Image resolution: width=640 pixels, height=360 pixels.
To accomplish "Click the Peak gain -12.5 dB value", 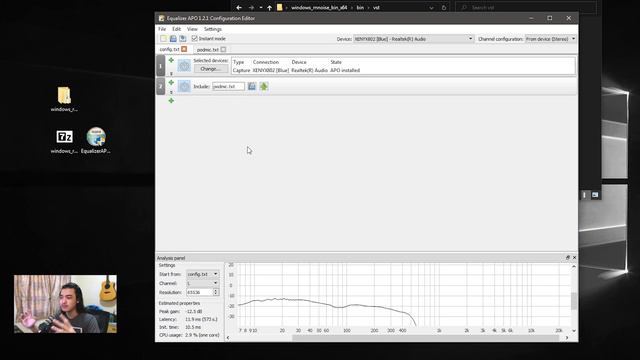I will (x=194, y=311).
